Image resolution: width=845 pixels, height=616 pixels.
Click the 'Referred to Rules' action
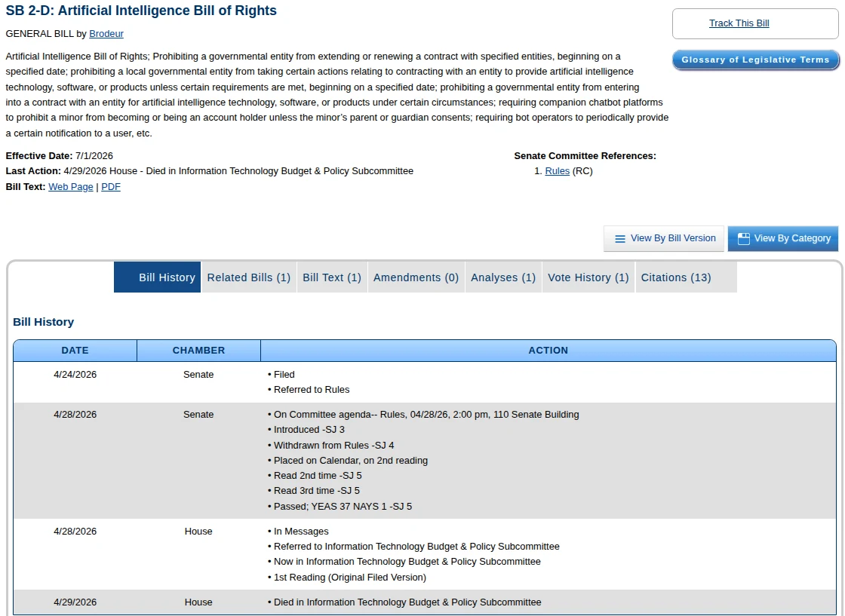[x=312, y=390]
